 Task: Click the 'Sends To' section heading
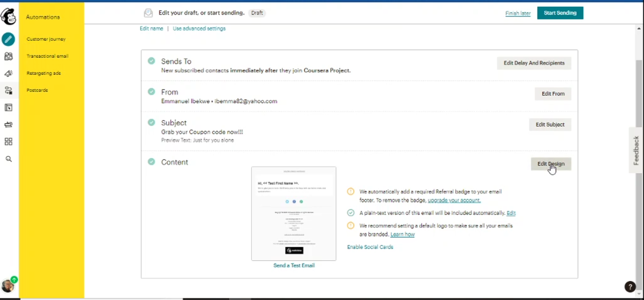176,61
